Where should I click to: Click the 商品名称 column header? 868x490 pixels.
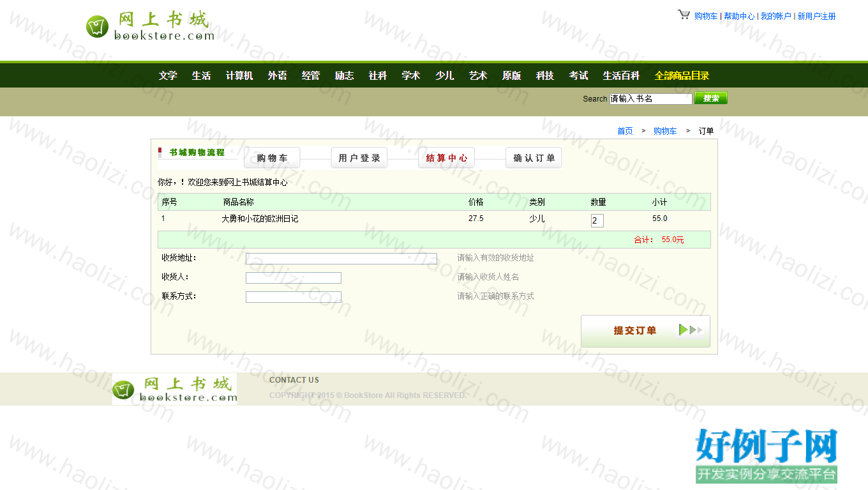239,202
